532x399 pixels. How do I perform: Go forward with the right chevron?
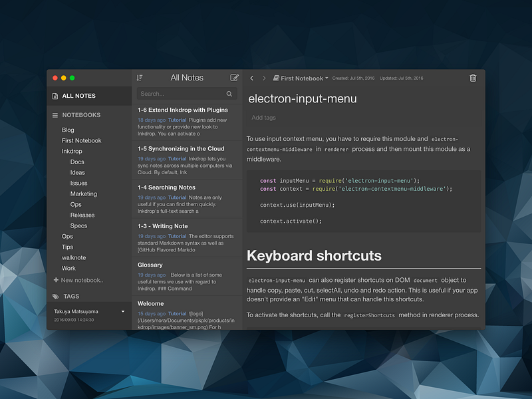point(264,78)
